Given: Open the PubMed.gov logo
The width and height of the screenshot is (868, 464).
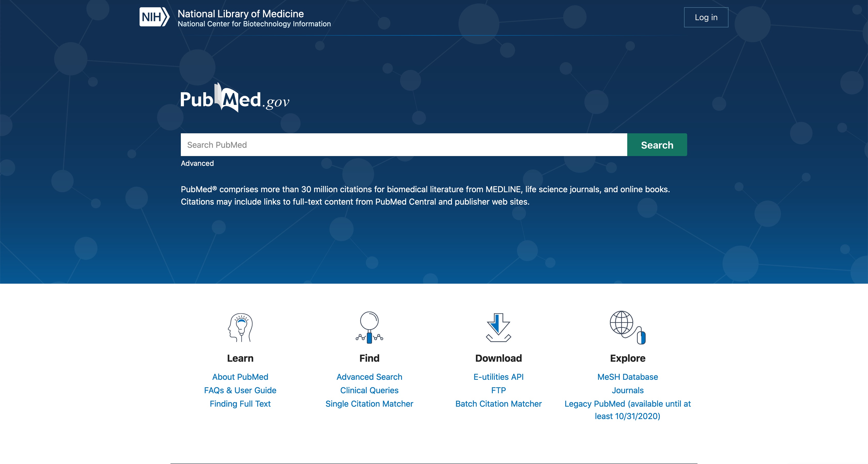Looking at the screenshot, I should click(x=235, y=98).
